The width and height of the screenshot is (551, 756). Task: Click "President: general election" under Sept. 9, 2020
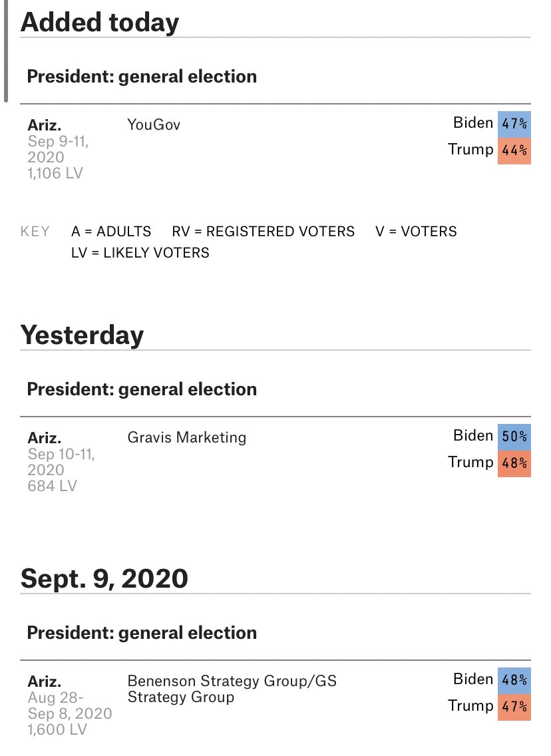142,633
